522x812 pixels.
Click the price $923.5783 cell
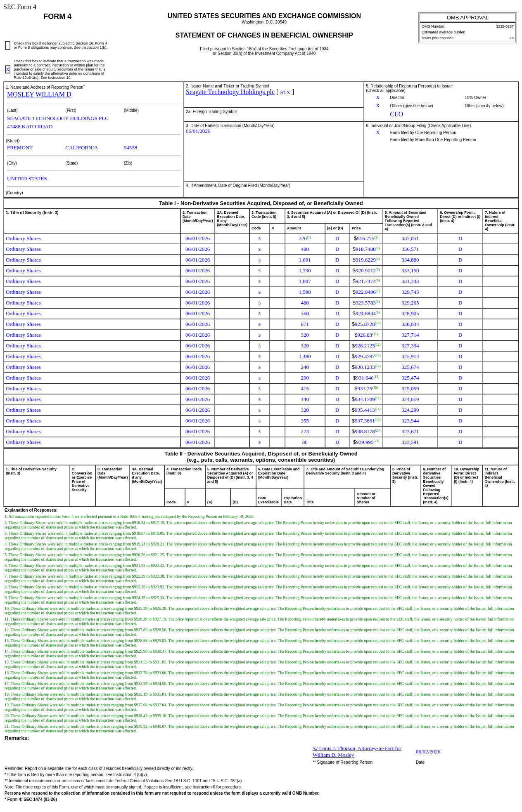coord(366,303)
